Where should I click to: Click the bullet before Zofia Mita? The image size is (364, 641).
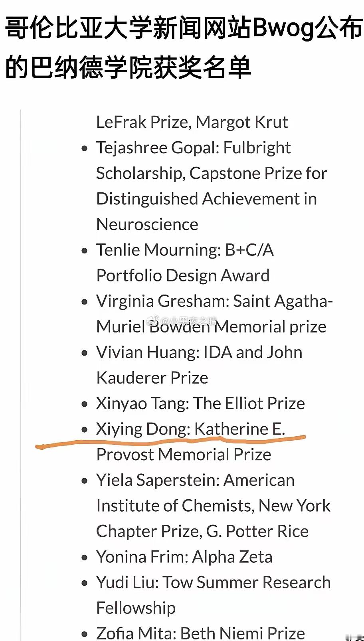(x=84, y=634)
